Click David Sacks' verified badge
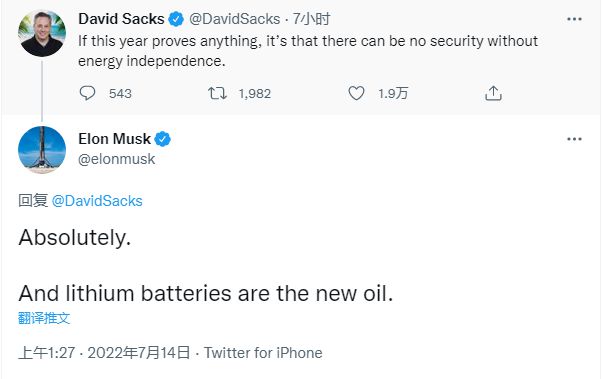The image size is (602, 379). [x=176, y=19]
